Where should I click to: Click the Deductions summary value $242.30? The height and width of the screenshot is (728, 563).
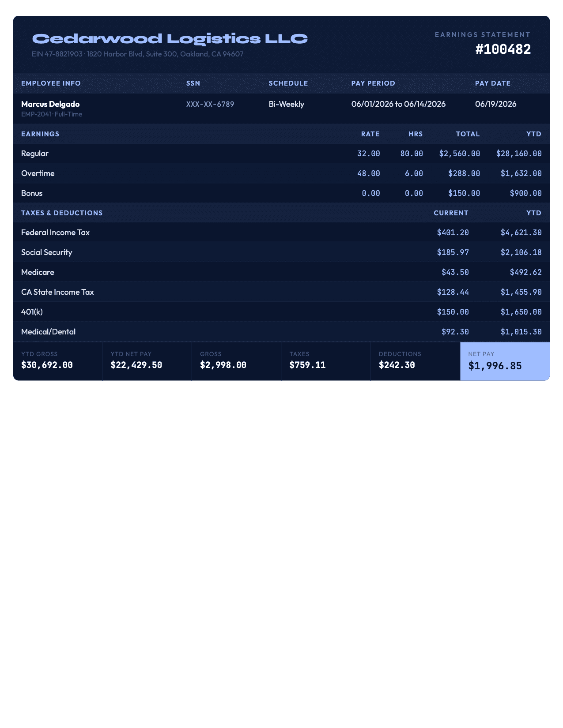pos(397,365)
